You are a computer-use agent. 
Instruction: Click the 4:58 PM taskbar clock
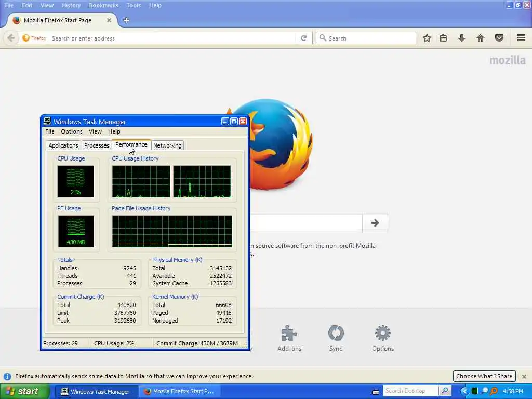(513, 391)
